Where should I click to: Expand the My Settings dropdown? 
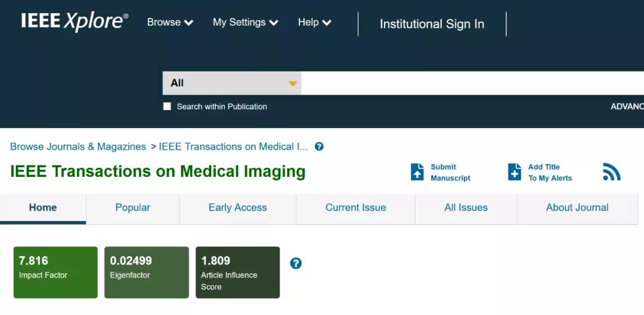point(245,23)
